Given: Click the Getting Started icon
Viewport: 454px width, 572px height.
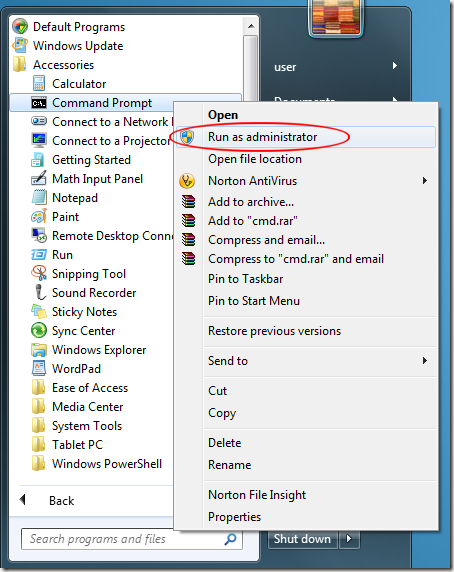Looking at the screenshot, I should pyautogui.click(x=38, y=160).
